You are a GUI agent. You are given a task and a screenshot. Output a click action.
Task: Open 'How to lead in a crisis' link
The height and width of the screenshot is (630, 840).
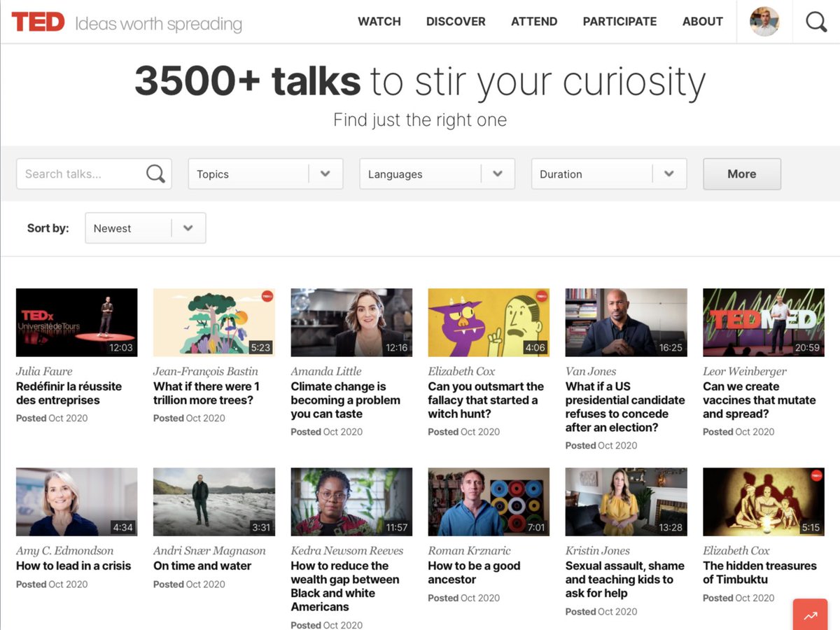(73, 566)
